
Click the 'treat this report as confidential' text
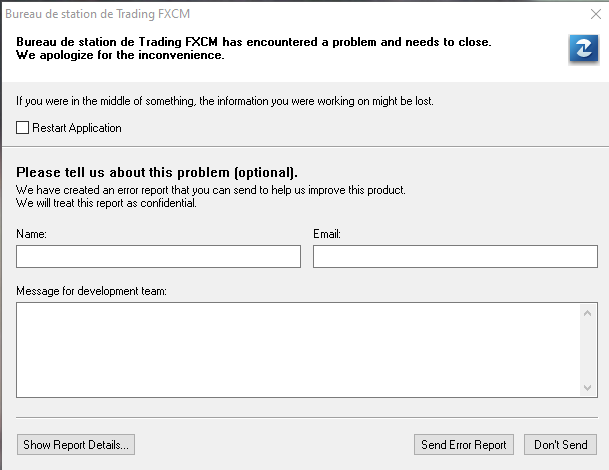[x=125, y=203]
